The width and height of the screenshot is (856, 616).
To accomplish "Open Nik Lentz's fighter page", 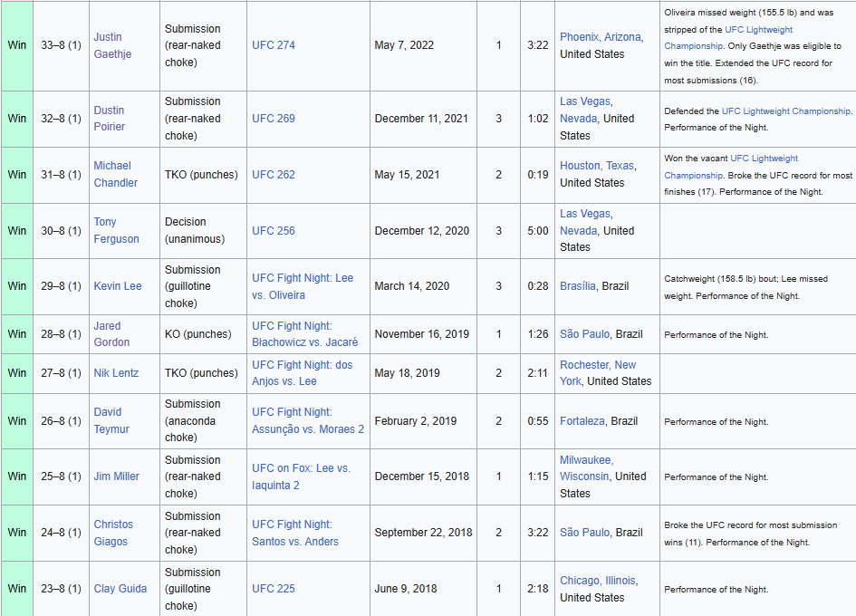I will pos(116,373).
